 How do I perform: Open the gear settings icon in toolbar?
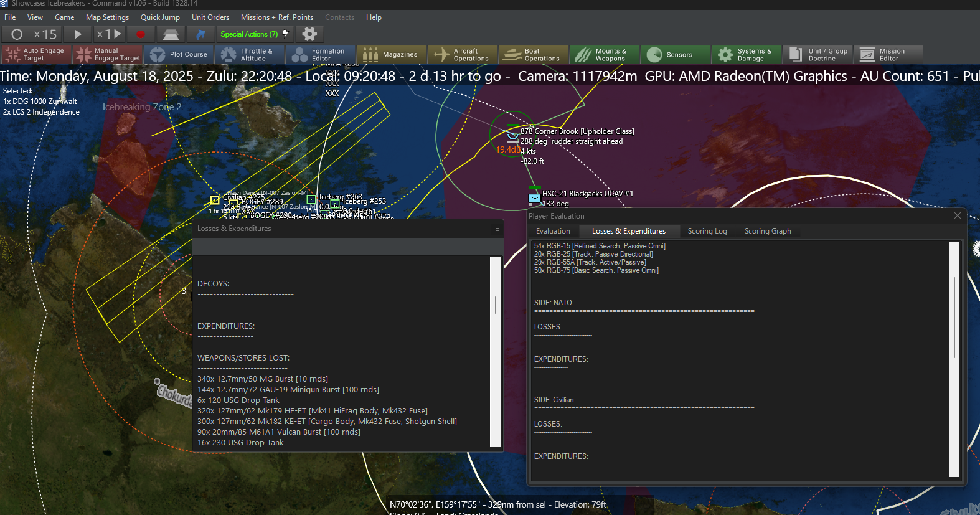pyautogui.click(x=309, y=34)
